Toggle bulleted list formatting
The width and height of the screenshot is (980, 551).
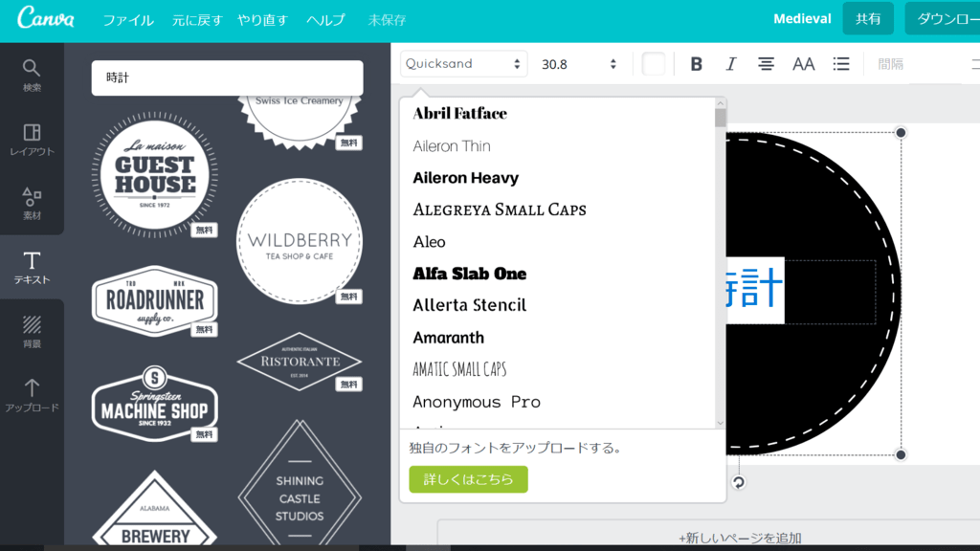(840, 64)
